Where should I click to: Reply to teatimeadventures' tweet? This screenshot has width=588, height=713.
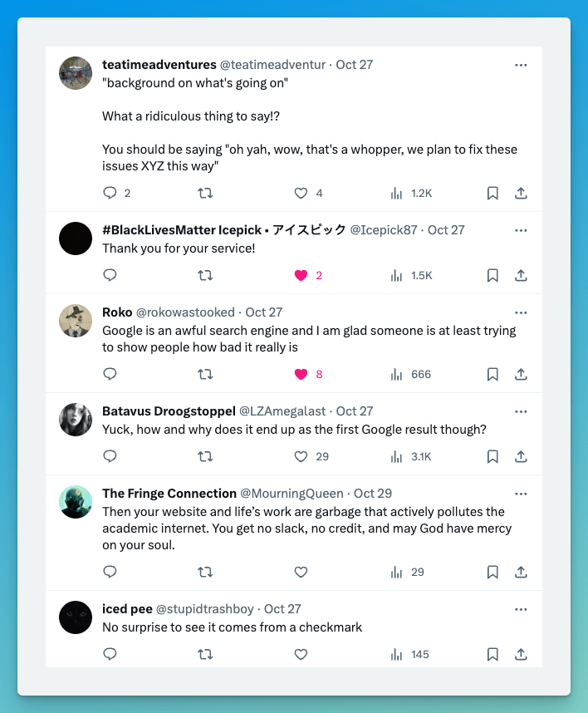[110, 194]
